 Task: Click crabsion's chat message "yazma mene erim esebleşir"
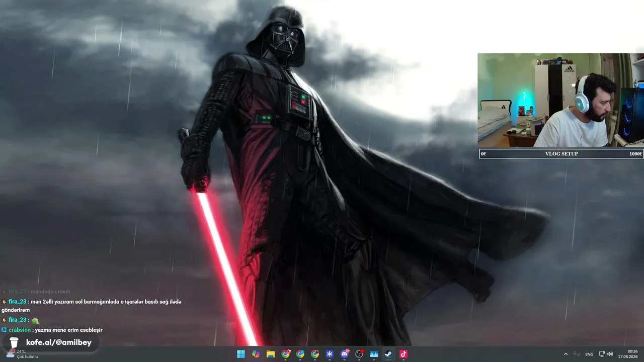point(68,330)
